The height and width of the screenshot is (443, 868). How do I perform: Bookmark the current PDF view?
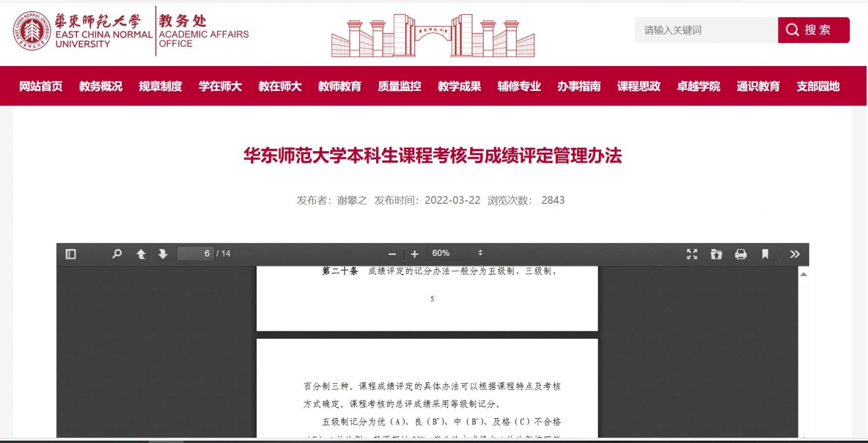click(x=765, y=254)
